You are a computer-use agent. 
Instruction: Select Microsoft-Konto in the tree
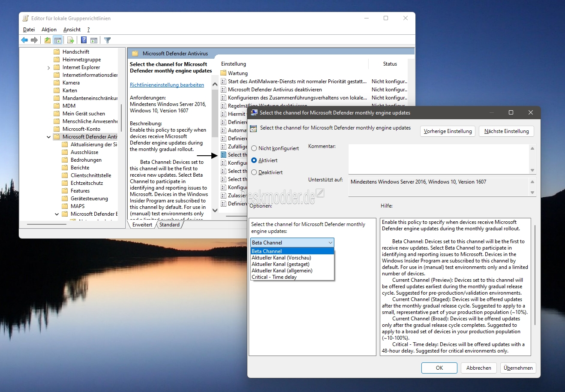81,129
